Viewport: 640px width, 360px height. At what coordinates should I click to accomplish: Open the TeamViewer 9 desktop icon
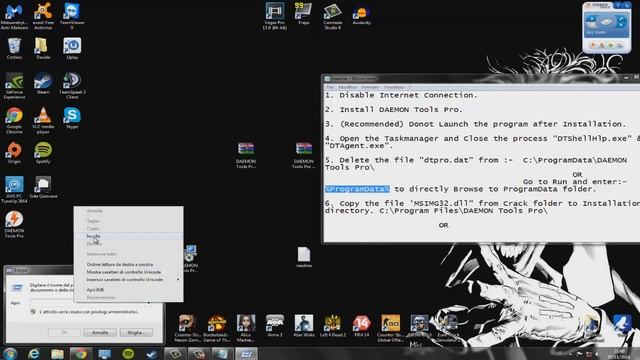[72, 16]
